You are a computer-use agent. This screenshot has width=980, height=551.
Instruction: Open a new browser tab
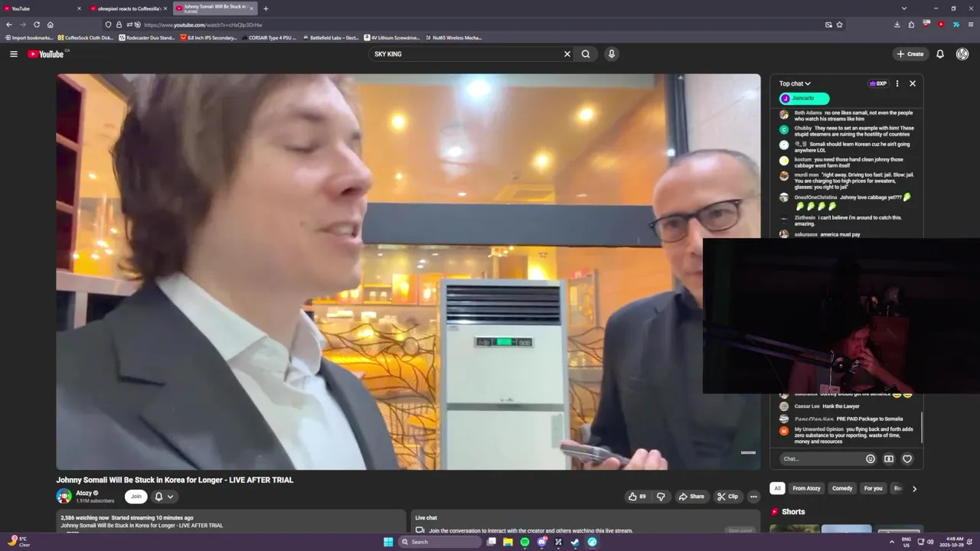[x=266, y=8]
